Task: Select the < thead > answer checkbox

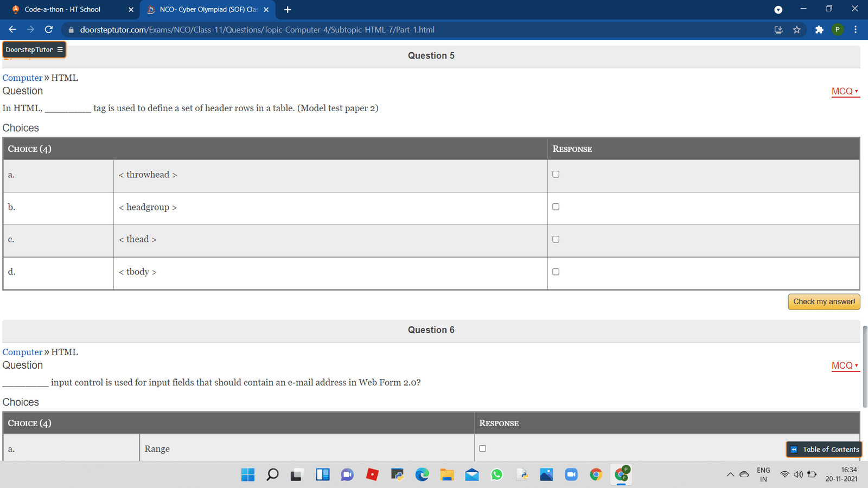Action: click(556, 240)
